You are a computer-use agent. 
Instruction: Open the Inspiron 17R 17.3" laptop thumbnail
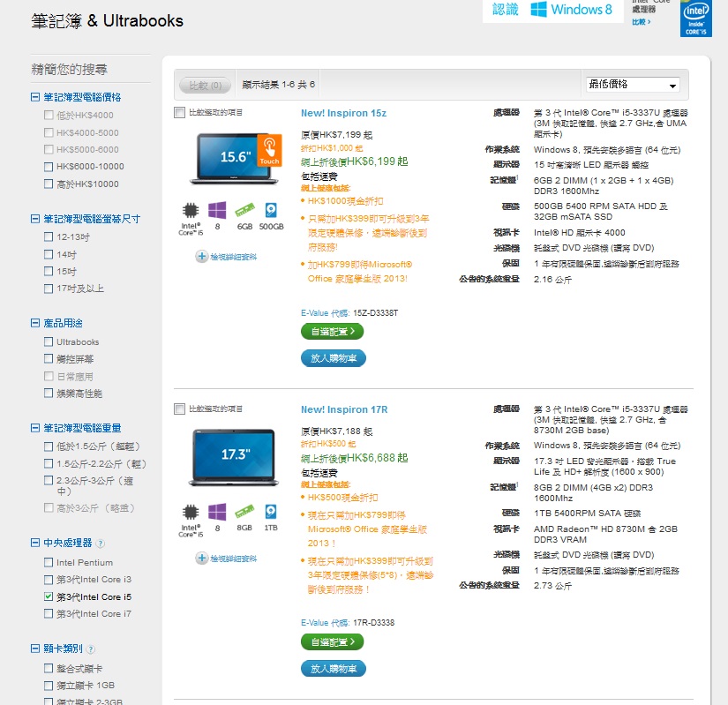(234, 457)
